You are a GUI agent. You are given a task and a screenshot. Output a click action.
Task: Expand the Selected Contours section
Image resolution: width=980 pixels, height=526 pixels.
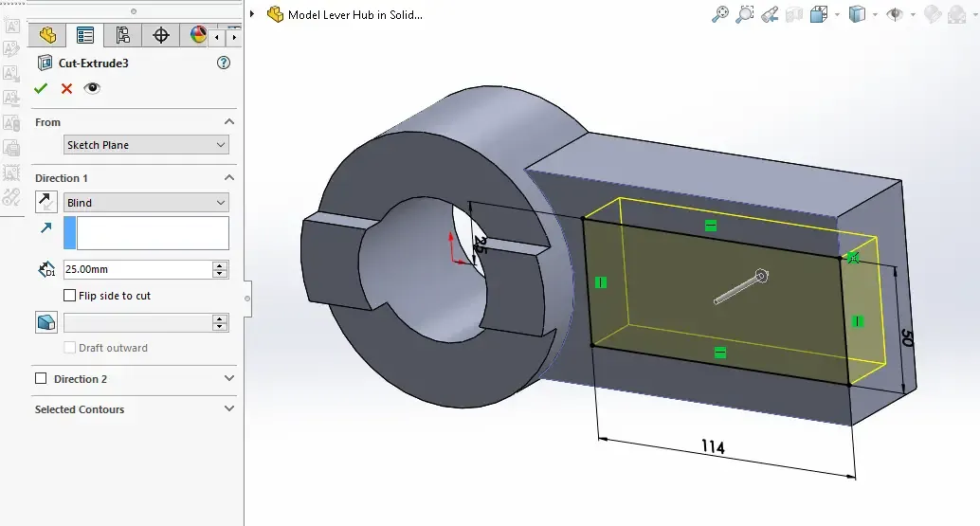(229, 408)
